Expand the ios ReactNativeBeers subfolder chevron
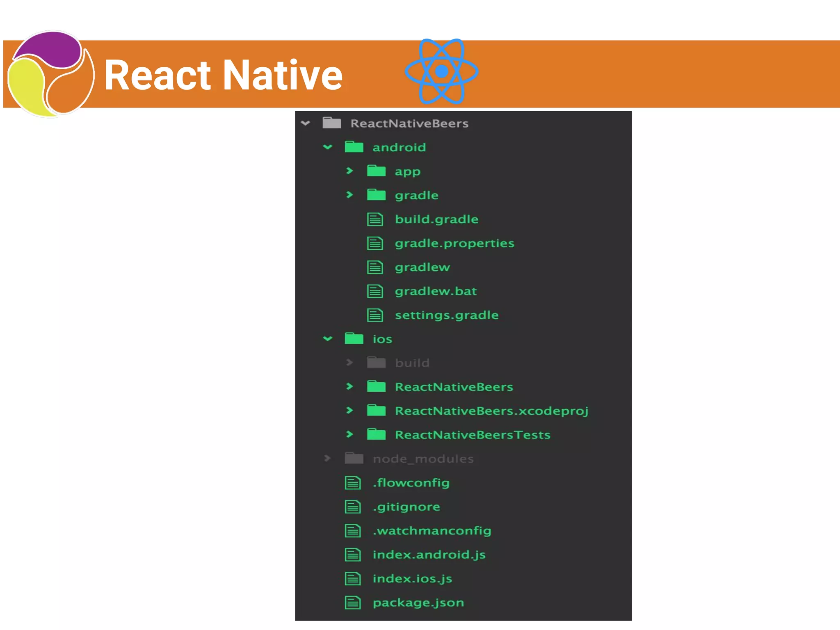840x630 pixels. [x=350, y=386]
